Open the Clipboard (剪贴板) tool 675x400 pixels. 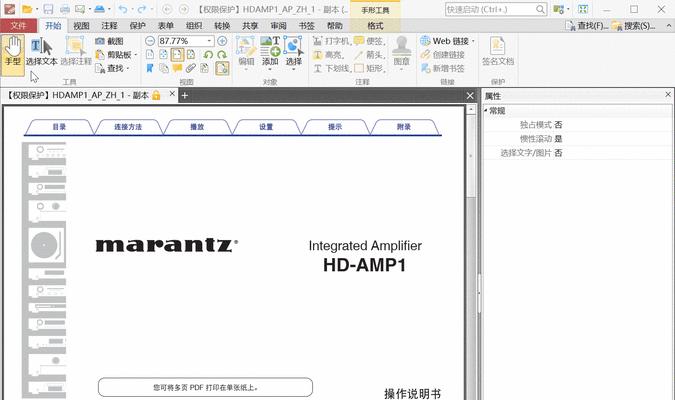coord(113,55)
